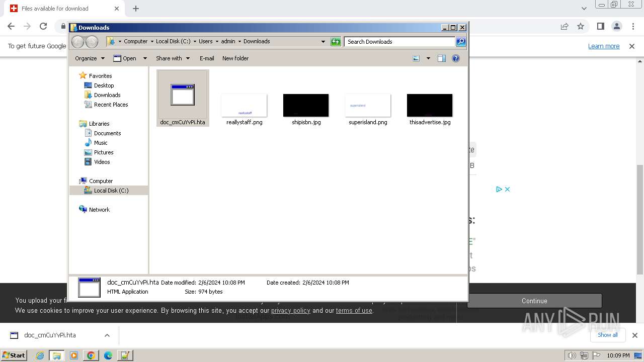Screen dimensions: 644x362
Task: Open the view options dropdown arrow
Action: pyautogui.click(x=428, y=58)
